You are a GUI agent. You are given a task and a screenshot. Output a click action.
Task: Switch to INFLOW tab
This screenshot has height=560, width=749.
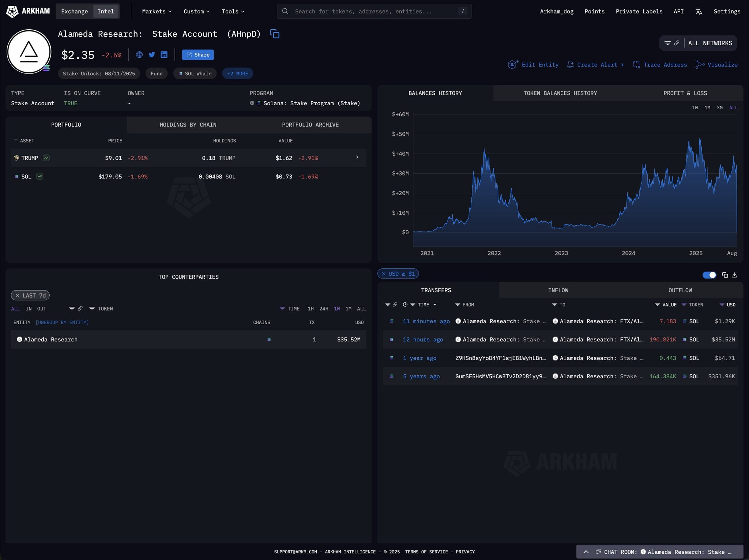[558, 290]
